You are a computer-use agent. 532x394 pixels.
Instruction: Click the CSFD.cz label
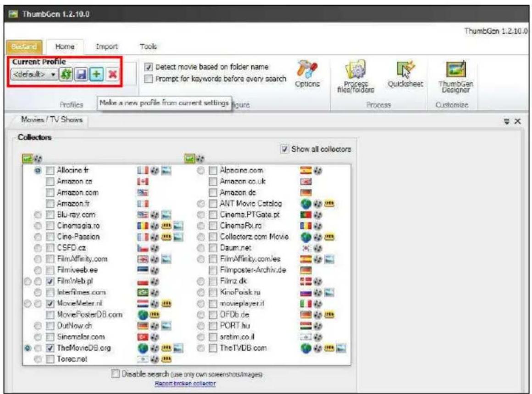tap(71, 248)
